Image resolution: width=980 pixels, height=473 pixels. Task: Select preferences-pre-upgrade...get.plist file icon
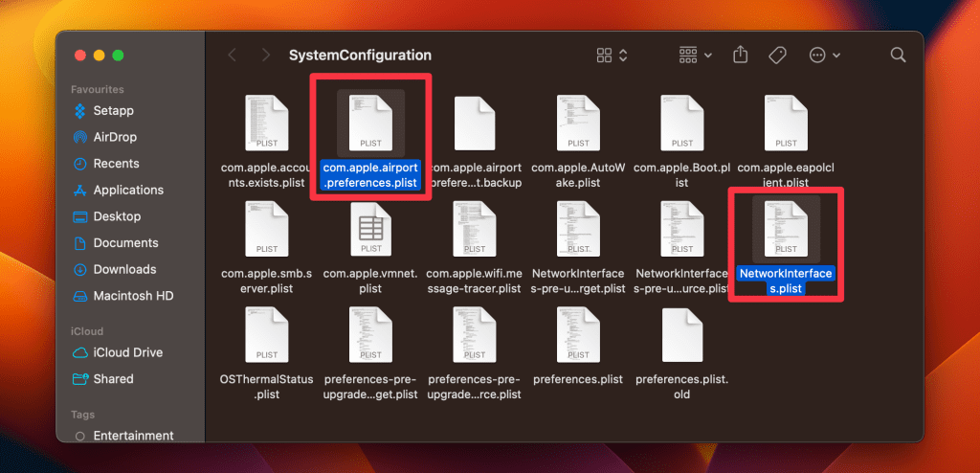pos(370,335)
